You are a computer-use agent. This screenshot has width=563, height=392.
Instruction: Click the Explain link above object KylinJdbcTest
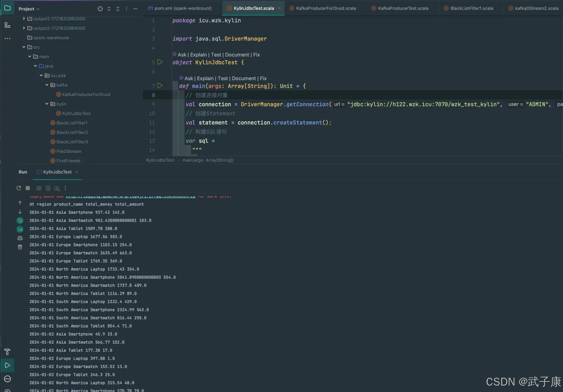(198, 55)
